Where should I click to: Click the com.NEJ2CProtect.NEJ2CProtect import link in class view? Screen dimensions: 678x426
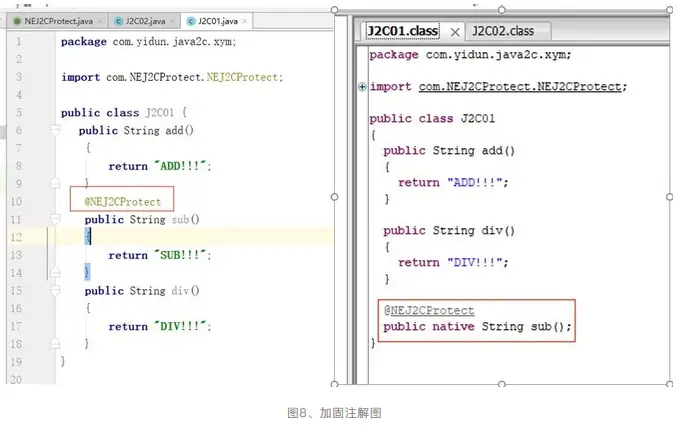coord(520,86)
